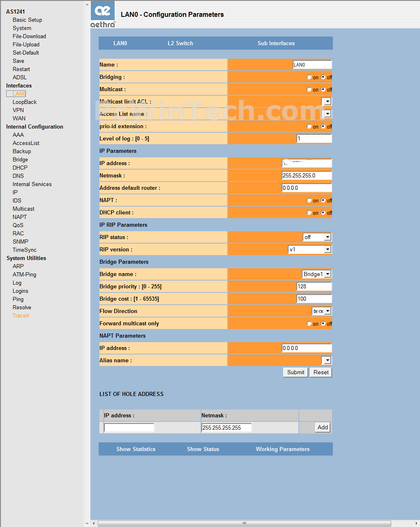Screen dimensions: 420x527
Task: Click the Netmask field under IP Parameters
Action: [x=307, y=175]
